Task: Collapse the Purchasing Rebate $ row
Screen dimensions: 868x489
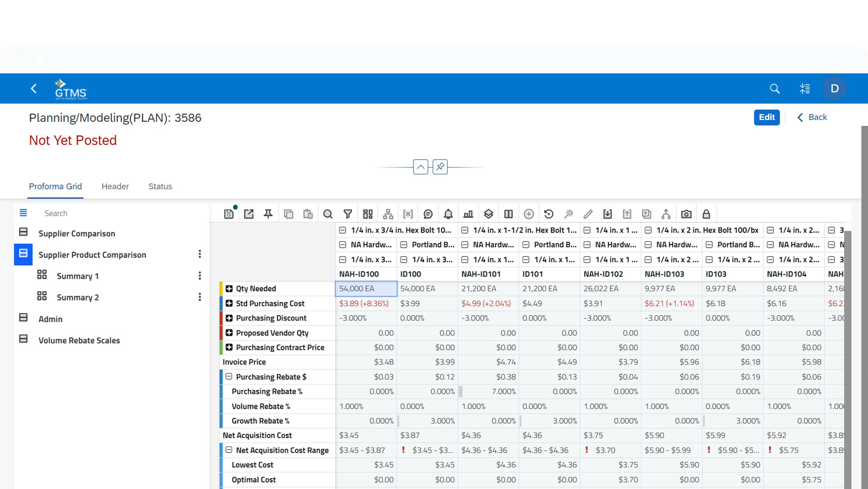Action: click(229, 377)
